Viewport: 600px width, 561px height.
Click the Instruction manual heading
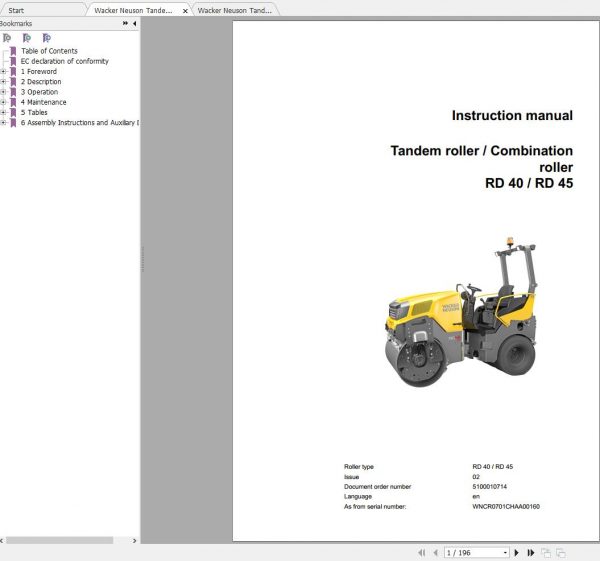[x=512, y=116]
